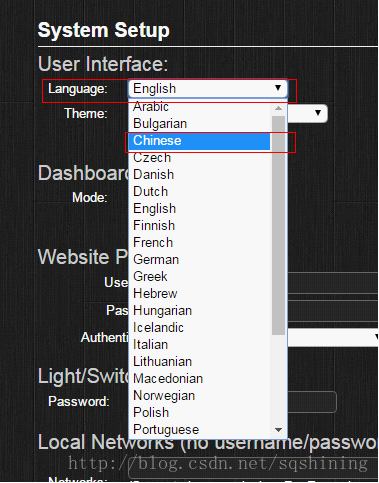The height and width of the screenshot is (483, 379).
Task: Click the language list scrollbar thumb
Action: point(278,225)
